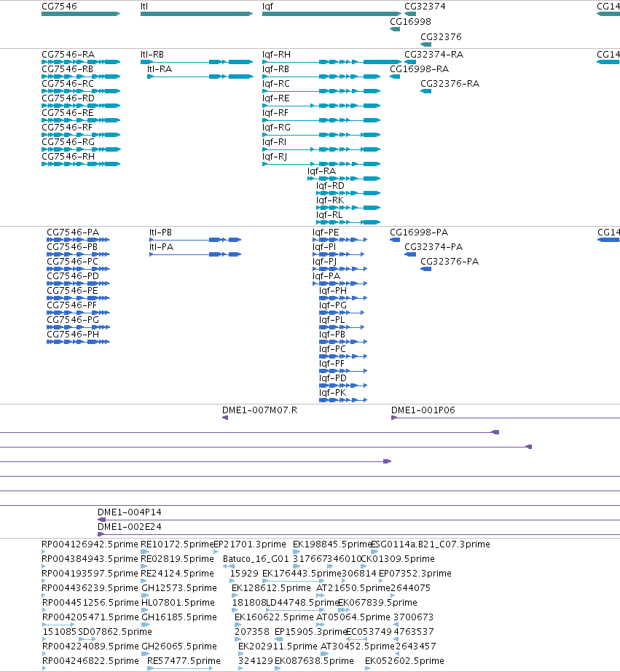Select the lqf-RH transcript label
The width and height of the screenshot is (620, 672).
(276, 55)
